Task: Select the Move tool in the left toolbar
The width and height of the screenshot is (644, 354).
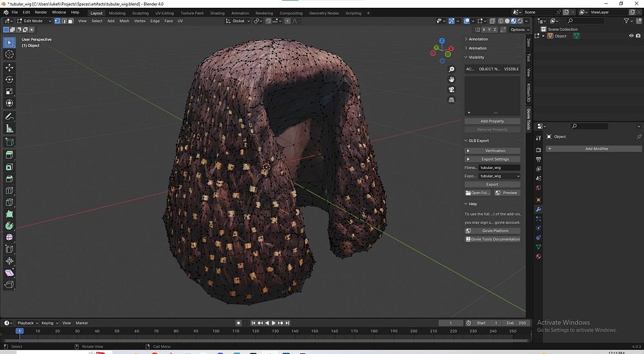Action: pyautogui.click(x=10, y=67)
